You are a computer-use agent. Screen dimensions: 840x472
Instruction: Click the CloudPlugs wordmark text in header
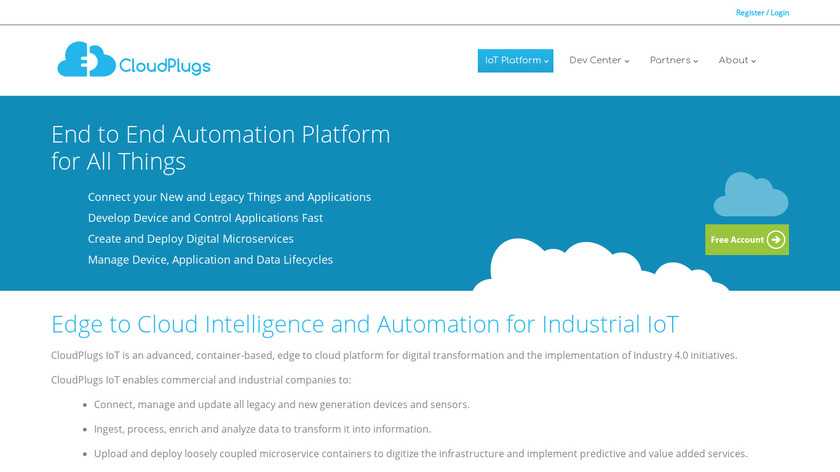coord(164,66)
